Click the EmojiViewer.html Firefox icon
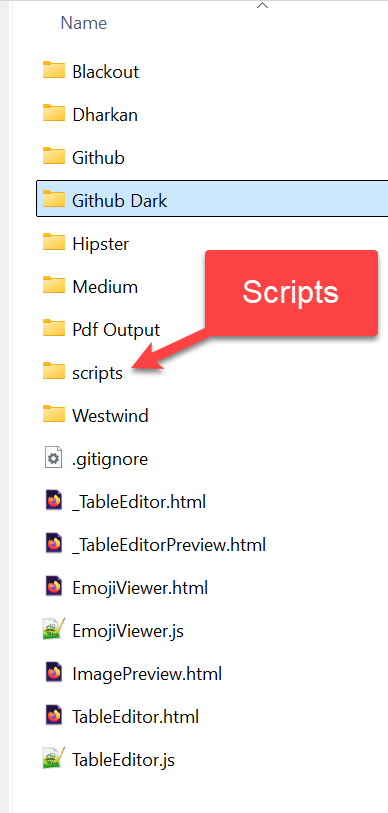Image resolution: width=388 pixels, height=813 pixels. (x=53, y=587)
